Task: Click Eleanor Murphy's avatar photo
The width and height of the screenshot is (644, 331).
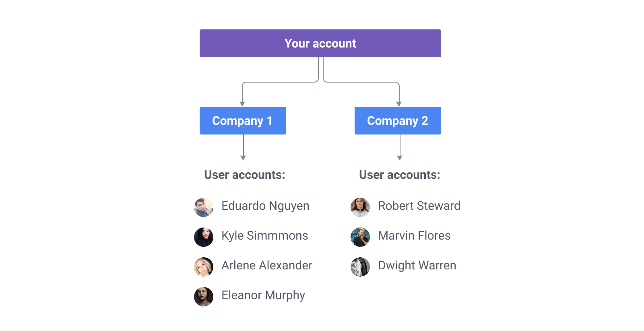Action: tap(204, 297)
